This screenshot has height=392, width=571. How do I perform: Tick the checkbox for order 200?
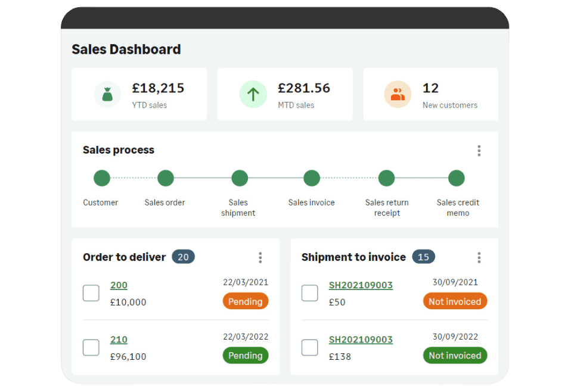[x=91, y=293]
